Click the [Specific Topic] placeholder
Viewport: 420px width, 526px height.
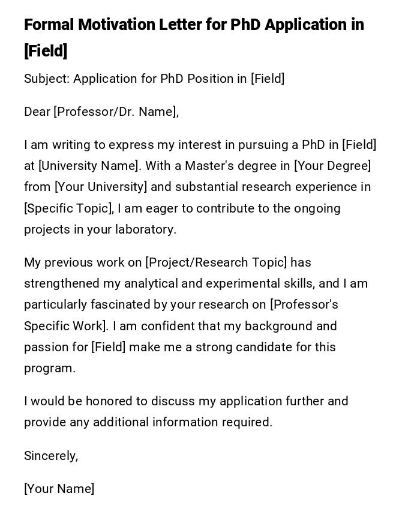point(68,208)
